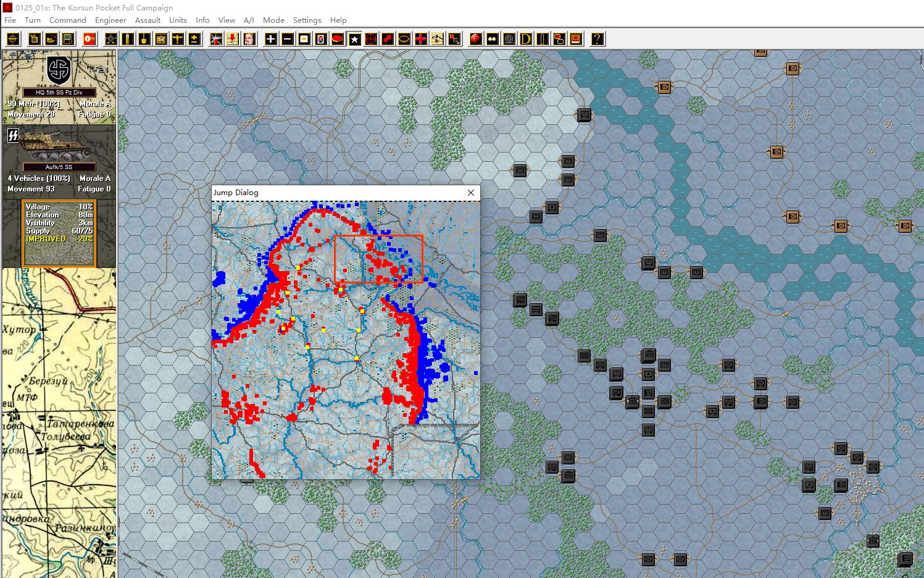The height and width of the screenshot is (578, 924).
Task: Click the linked red squares toolbar icon
Action: (x=454, y=39)
